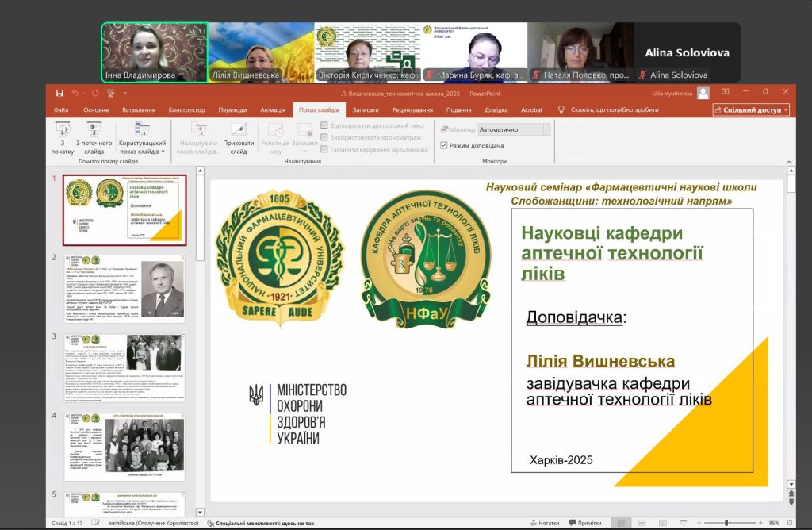Switch to Переходи ribbon tab
This screenshot has width=812, height=530.
click(x=232, y=109)
